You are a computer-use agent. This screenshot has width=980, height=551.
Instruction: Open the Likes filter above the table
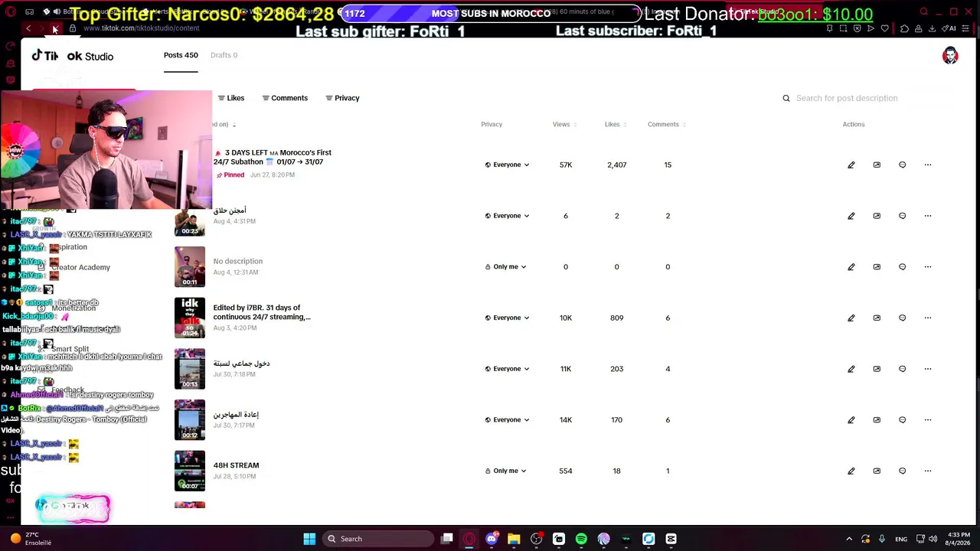click(x=231, y=98)
